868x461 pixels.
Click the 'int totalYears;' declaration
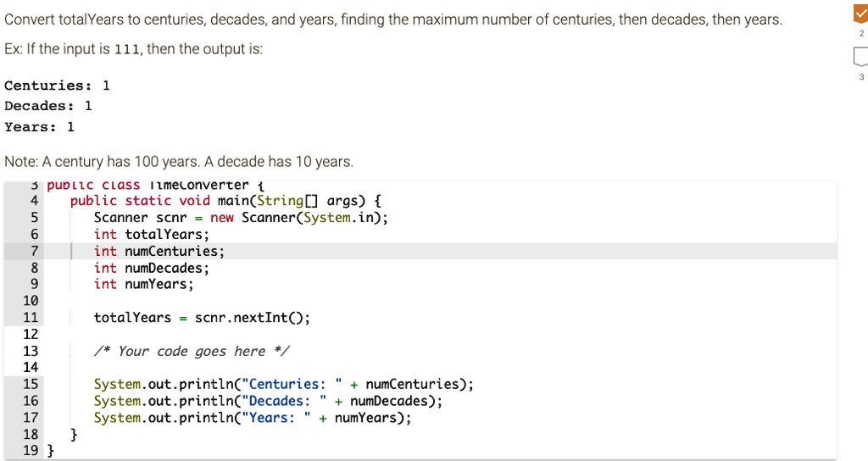pos(151,234)
